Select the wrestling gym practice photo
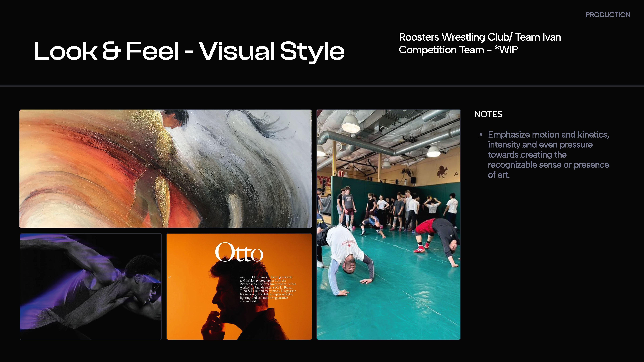The image size is (644, 362). [388, 224]
